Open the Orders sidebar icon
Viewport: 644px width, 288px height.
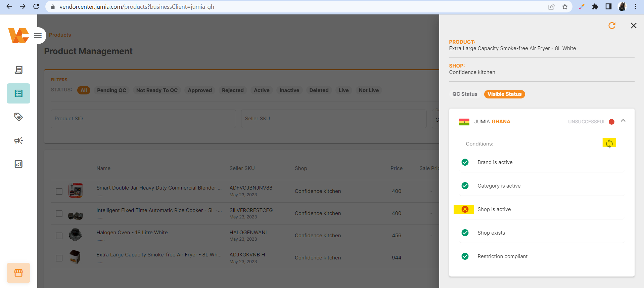[18, 70]
